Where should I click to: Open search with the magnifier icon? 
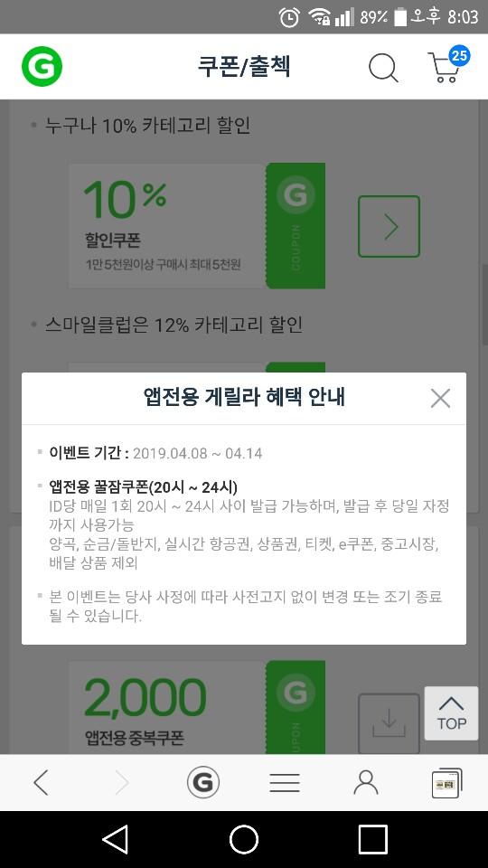click(x=383, y=68)
